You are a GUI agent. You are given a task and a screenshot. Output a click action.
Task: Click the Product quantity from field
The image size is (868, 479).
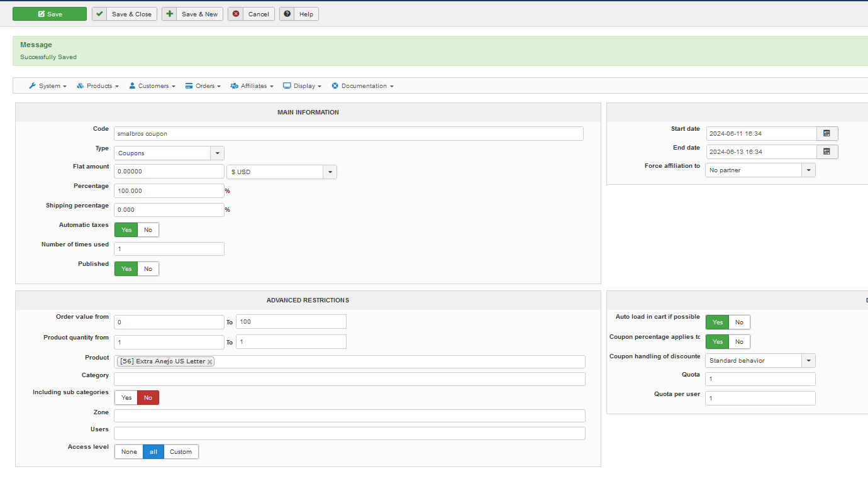[169, 342]
